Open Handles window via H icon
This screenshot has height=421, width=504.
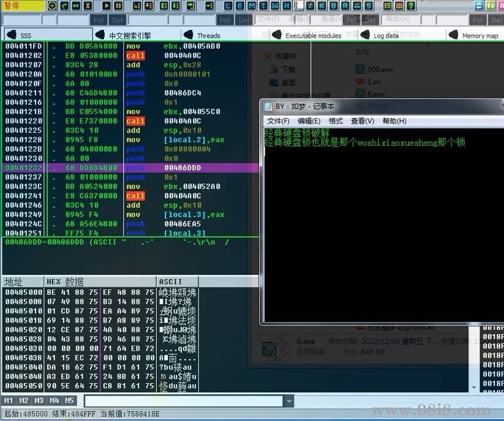tap(287, 6)
